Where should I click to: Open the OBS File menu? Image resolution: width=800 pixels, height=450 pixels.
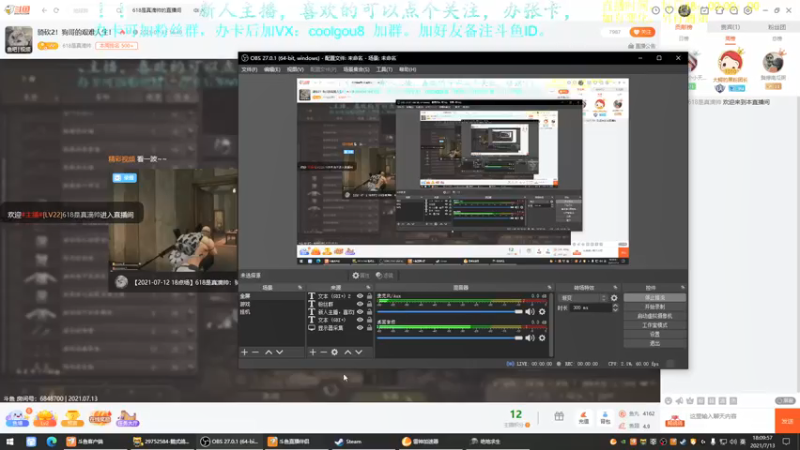point(249,69)
